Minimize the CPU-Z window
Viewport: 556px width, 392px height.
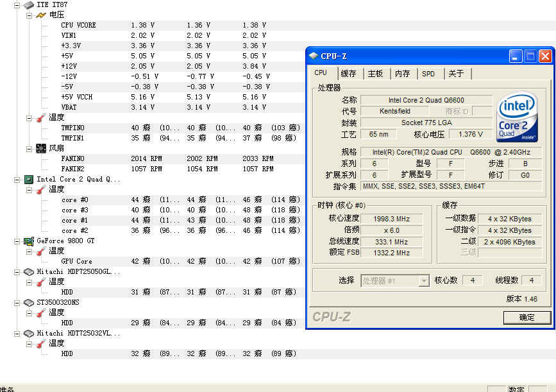pos(516,56)
